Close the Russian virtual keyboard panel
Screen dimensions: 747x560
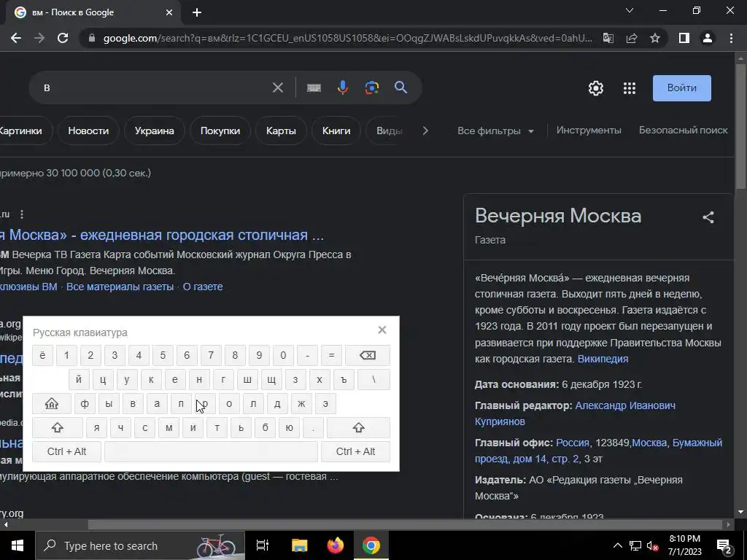382,330
